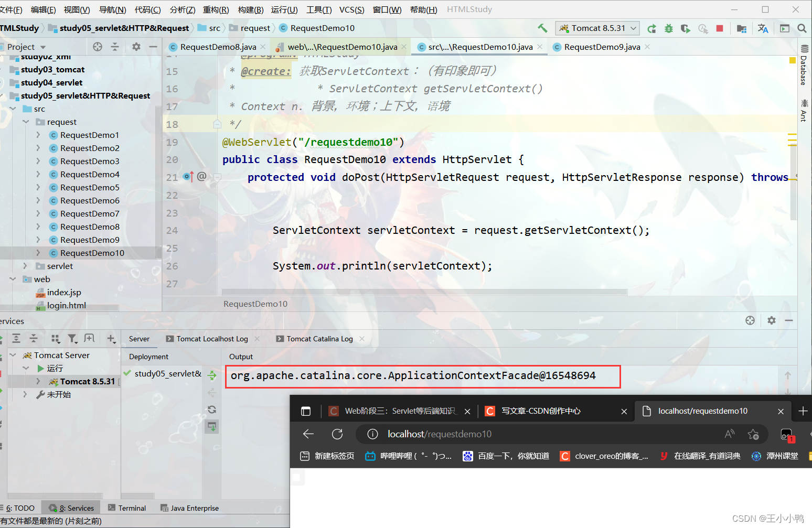Open 百度一下 bookmark in browser
This screenshot has width=812, height=528.
click(506, 456)
